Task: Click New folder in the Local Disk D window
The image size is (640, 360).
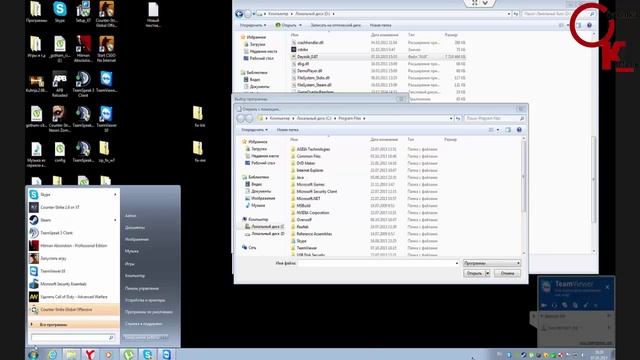Action: click(380, 25)
